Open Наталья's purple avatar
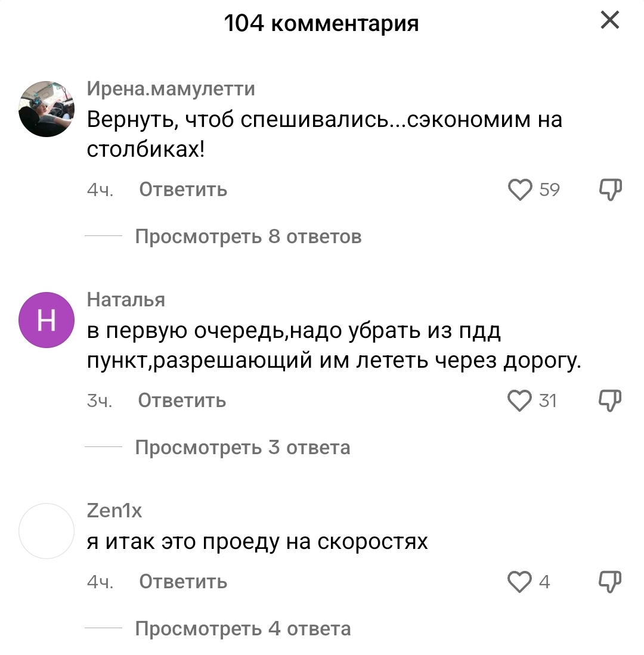 click(x=47, y=320)
